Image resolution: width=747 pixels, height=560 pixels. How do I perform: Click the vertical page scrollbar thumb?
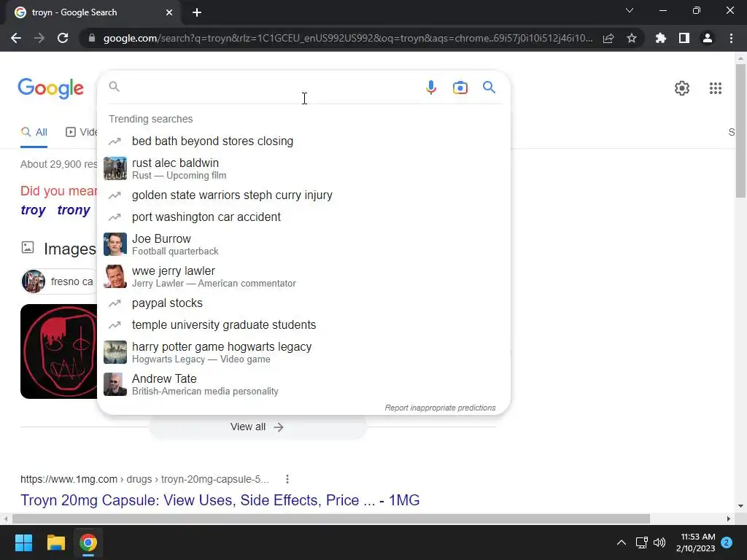tap(740, 130)
